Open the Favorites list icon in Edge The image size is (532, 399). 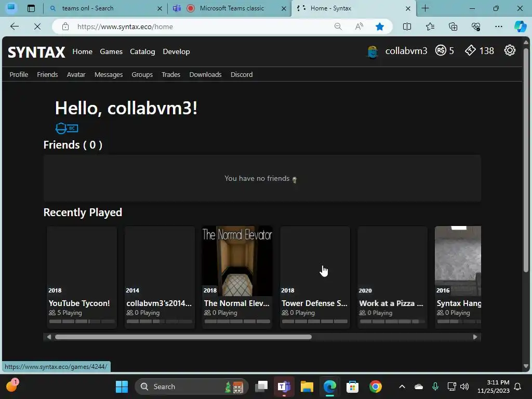pos(430,26)
